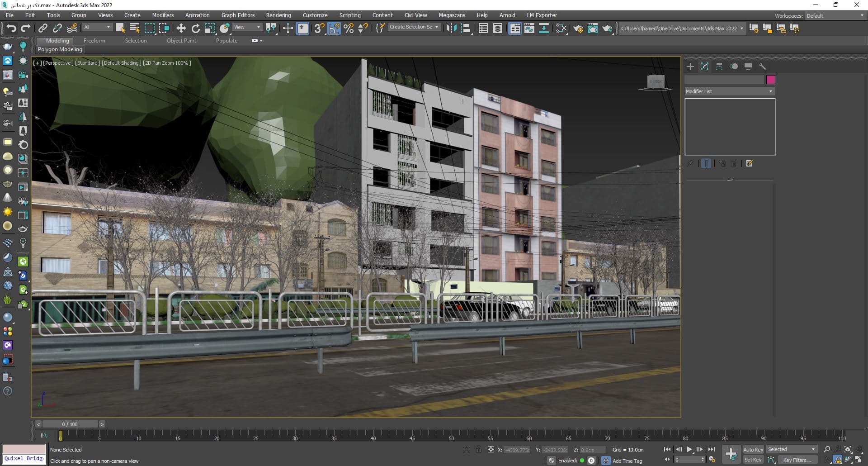
Task: Click Add Time Tag in status bar
Action: pos(627,461)
